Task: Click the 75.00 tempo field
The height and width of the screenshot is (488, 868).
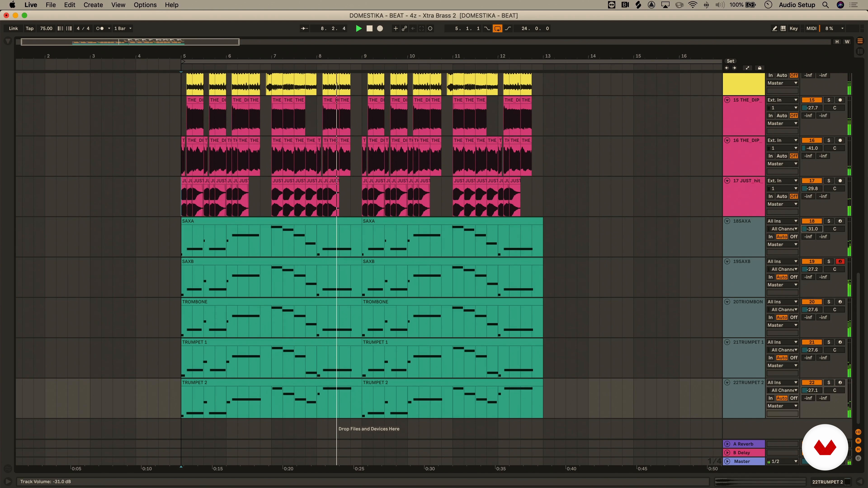Action: click(46, 29)
